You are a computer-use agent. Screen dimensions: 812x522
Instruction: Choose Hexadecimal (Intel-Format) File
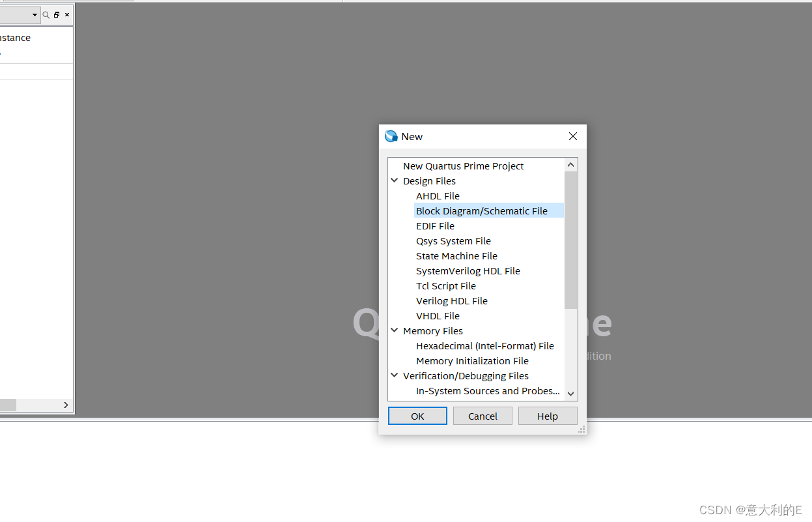(485, 346)
